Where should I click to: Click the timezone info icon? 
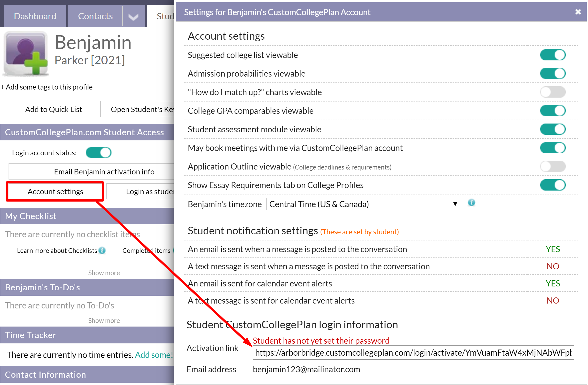click(471, 203)
